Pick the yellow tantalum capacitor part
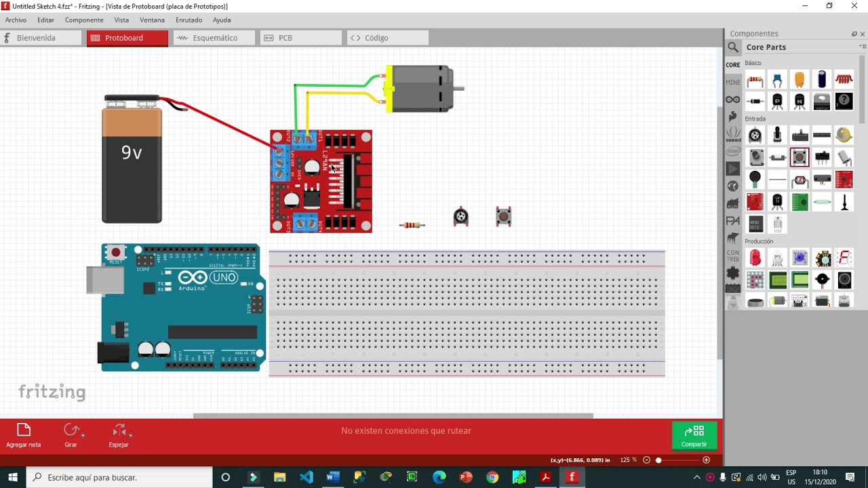This screenshot has height=488, width=868. tap(800, 80)
